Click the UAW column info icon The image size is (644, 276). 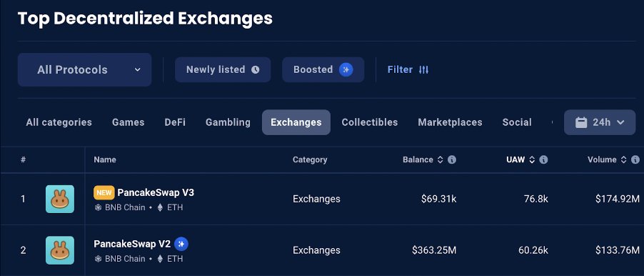[543, 159]
